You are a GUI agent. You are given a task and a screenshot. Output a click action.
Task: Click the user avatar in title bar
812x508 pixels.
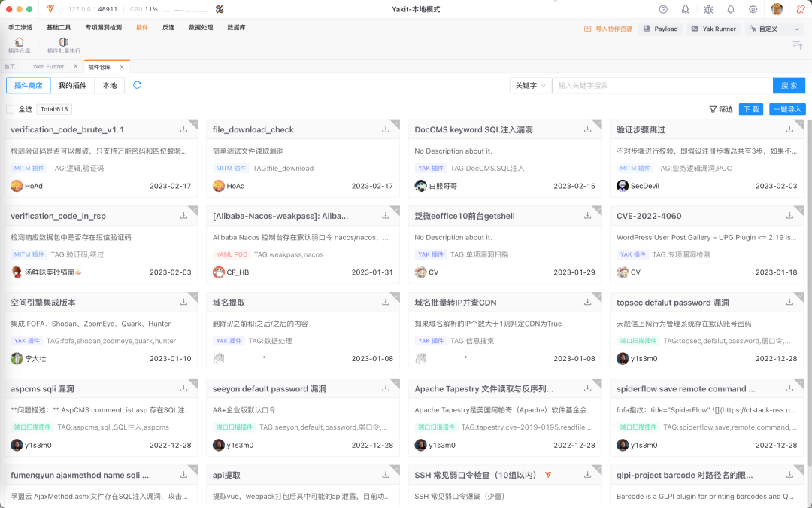pyautogui.click(x=777, y=9)
